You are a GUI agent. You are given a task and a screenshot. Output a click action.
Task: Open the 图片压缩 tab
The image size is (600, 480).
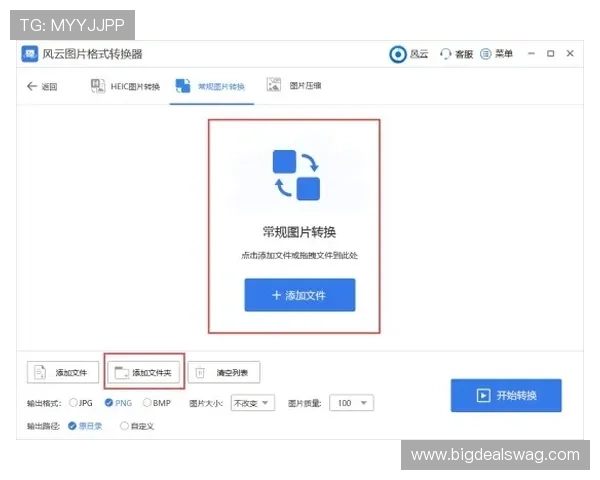click(294, 85)
